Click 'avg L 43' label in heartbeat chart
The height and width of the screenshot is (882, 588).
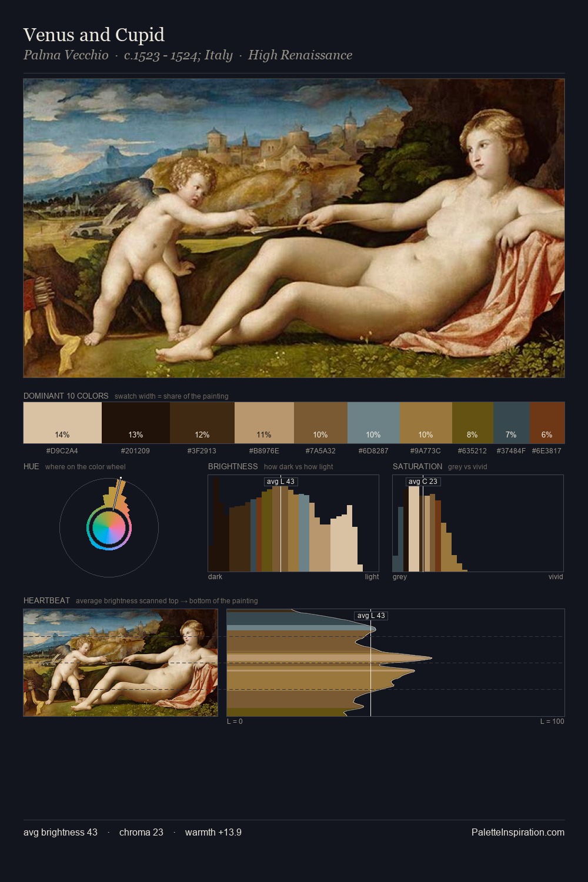point(371,616)
